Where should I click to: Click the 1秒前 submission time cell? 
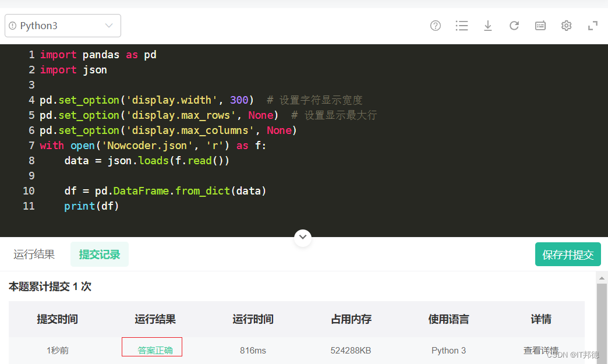coord(58,351)
